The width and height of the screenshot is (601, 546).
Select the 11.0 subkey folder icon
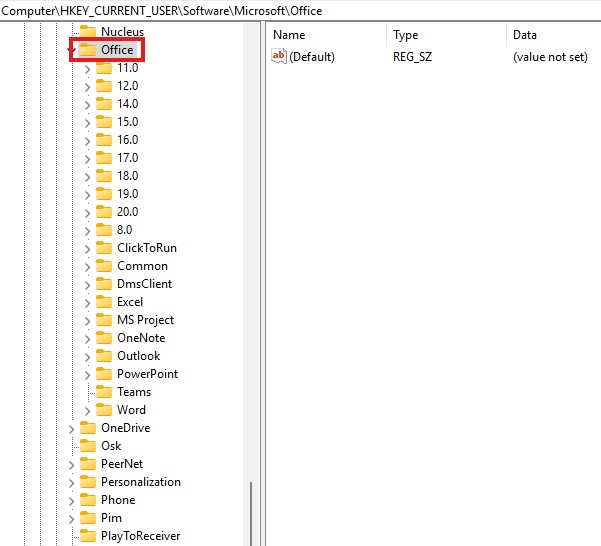[103, 68]
